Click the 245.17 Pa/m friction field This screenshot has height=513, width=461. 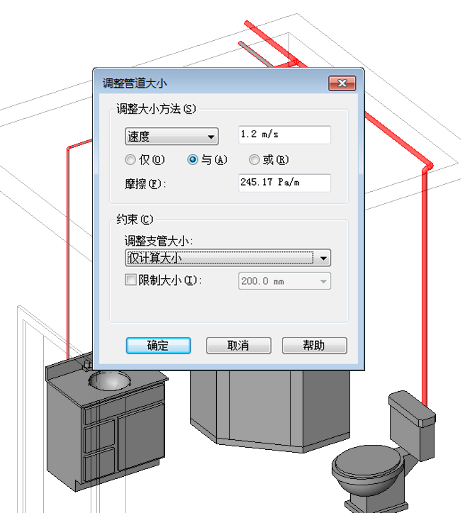[284, 183]
